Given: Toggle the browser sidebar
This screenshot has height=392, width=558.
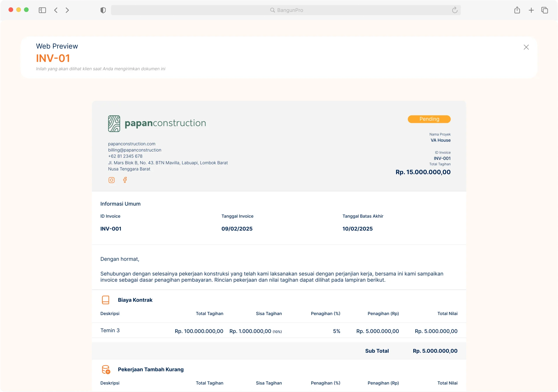Looking at the screenshot, I should (42, 10).
